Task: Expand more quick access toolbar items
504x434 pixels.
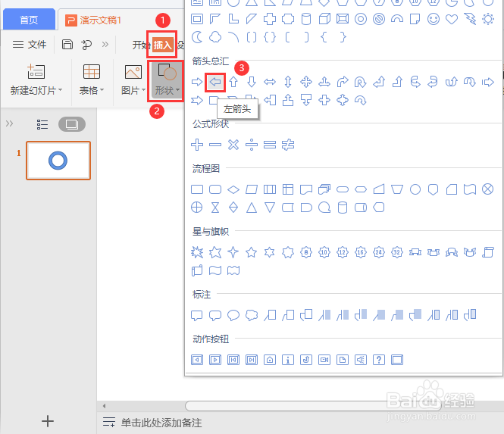Action: 105,45
